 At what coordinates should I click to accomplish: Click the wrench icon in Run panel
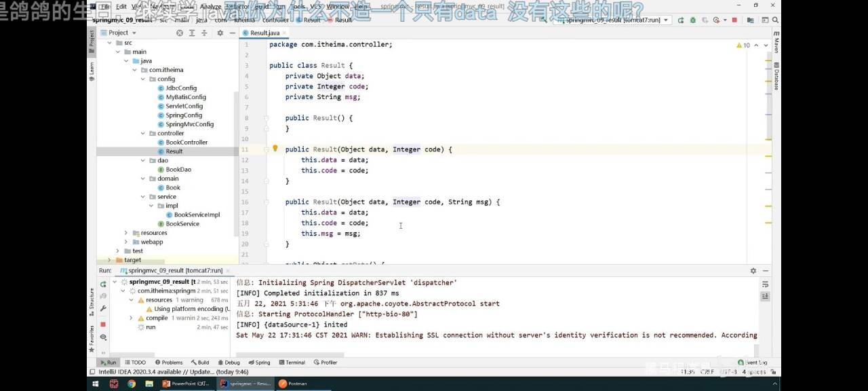pyautogui.click(x=103, y=308)
